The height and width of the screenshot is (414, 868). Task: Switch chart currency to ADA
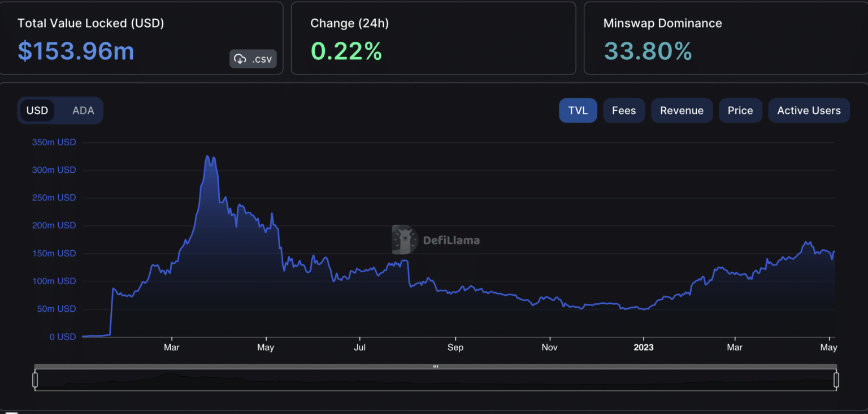point(83,111)
